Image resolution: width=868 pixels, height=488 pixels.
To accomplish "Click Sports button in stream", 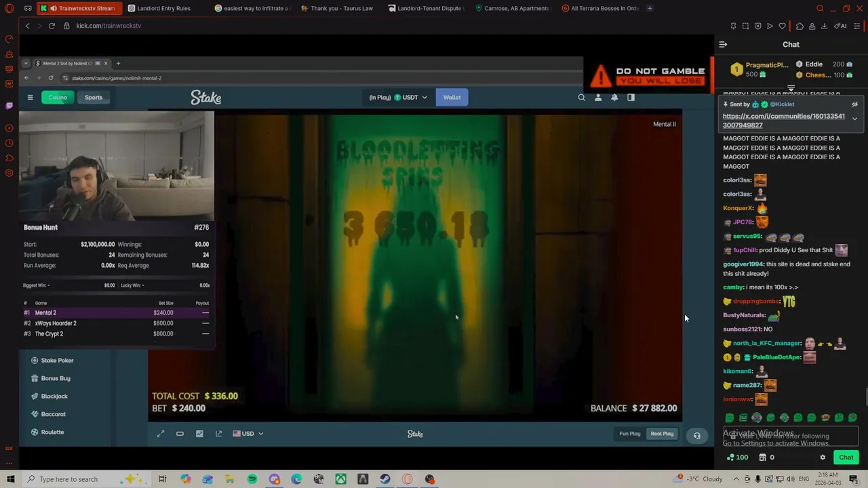I will (94, 98).
